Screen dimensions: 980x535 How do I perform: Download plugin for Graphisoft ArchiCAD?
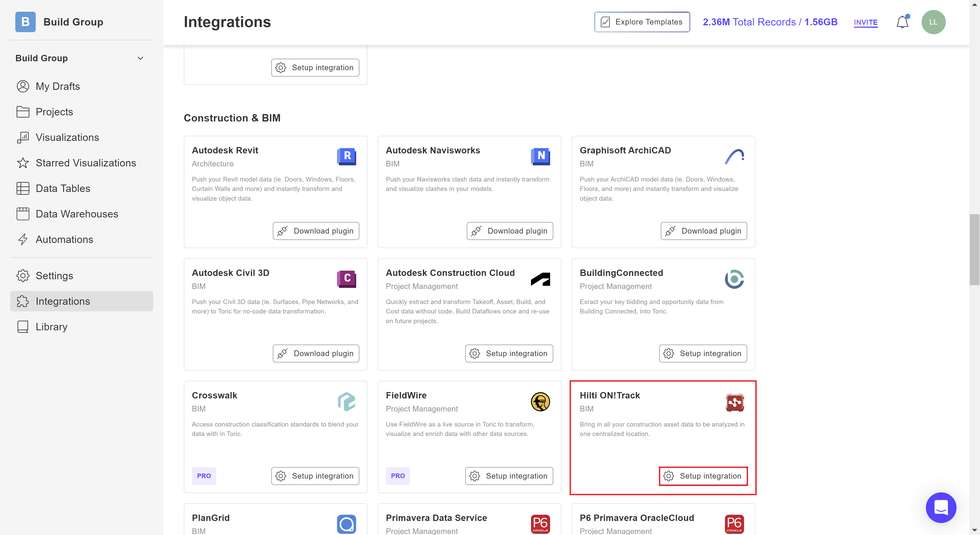(x=704, y=231)
